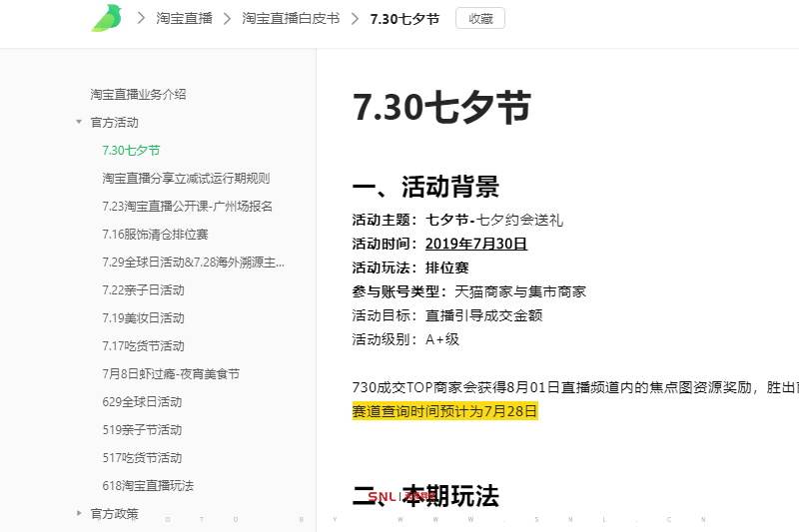Open 淘宝直播业务介绍 in the sidebar
Viewport: 799px width, 532px height.
point(138,94)
